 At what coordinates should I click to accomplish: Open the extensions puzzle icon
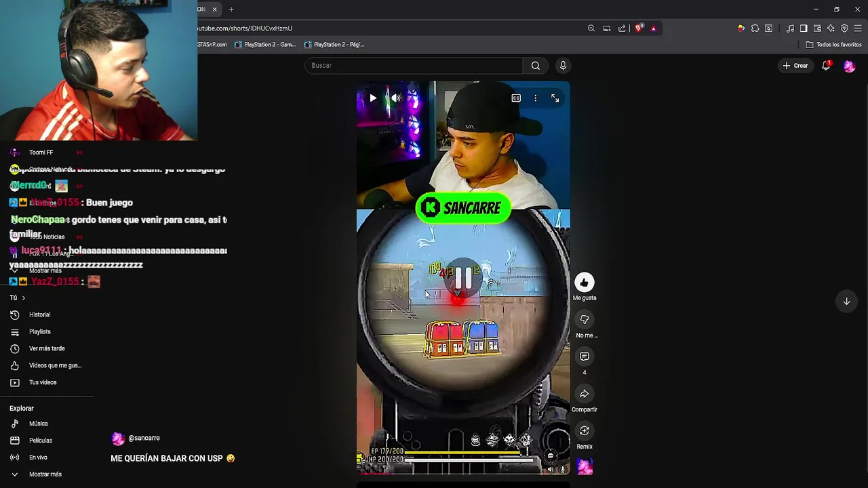[x=755, y=28]
